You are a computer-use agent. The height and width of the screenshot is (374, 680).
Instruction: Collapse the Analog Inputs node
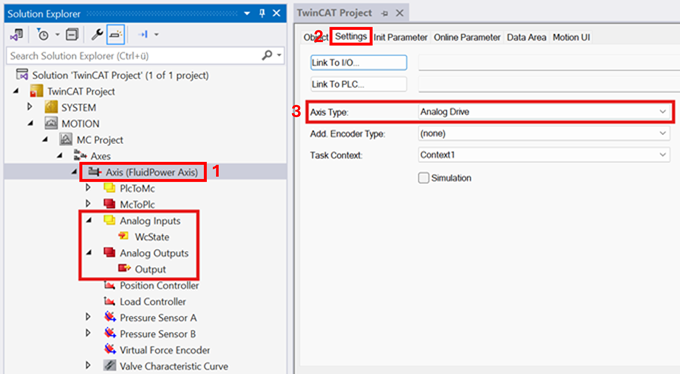89,220
